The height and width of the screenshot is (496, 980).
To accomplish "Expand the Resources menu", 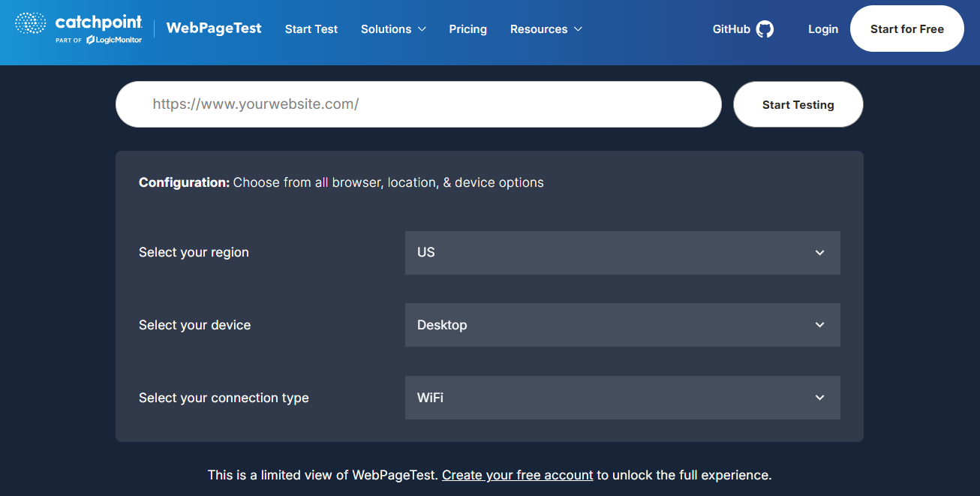I will pyautogui.click(x=546, y=29).
